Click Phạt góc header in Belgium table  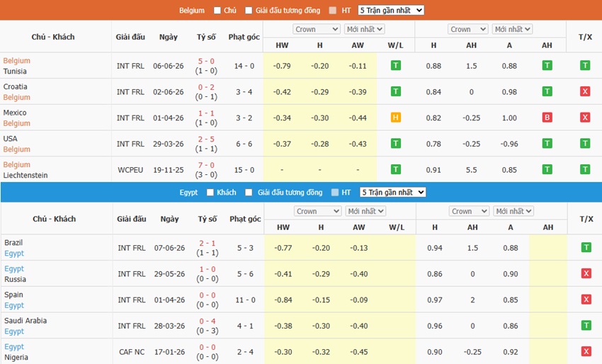click(244, 37)
